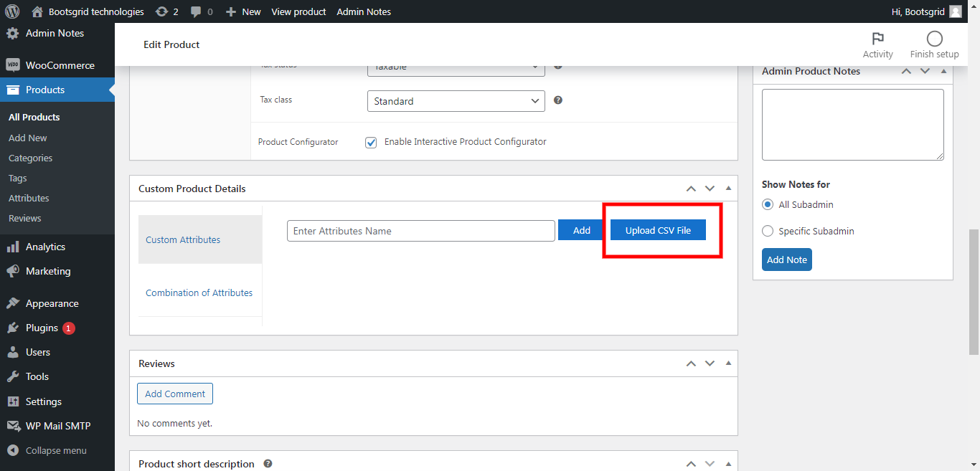
Task: Click the Add Note button
Action: tap(787, 260)
